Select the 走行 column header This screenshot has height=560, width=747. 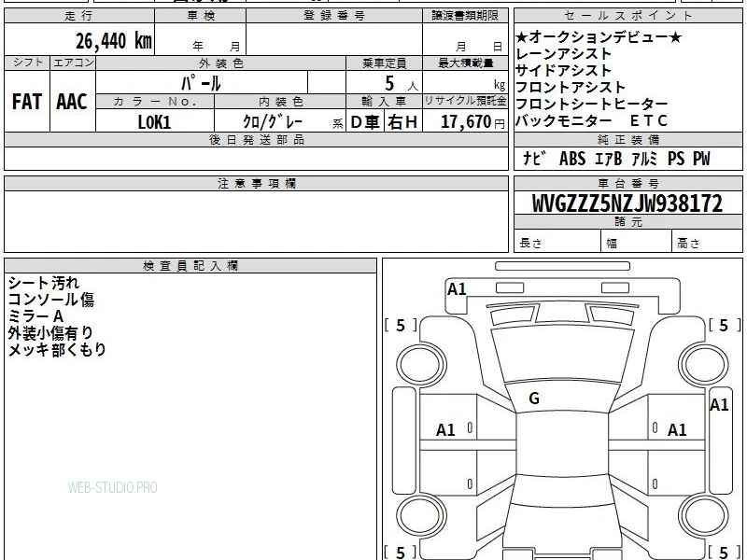pyautogui.click(x=79, y=16)
